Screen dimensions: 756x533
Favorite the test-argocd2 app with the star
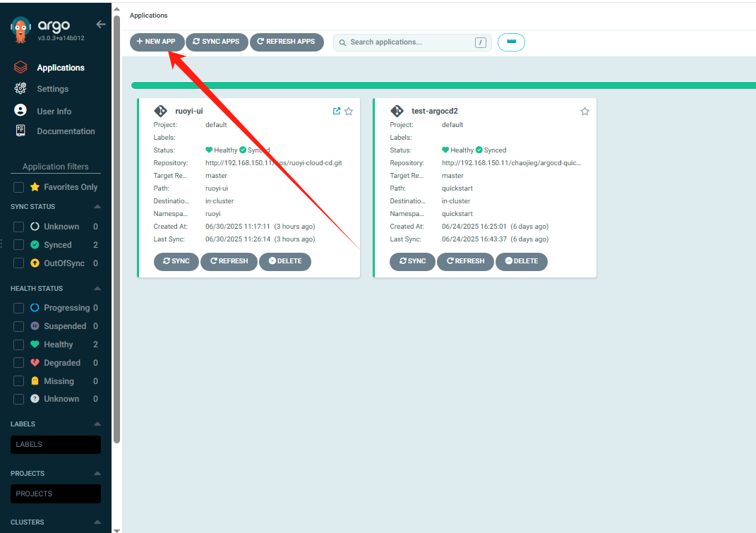[585, 112]
